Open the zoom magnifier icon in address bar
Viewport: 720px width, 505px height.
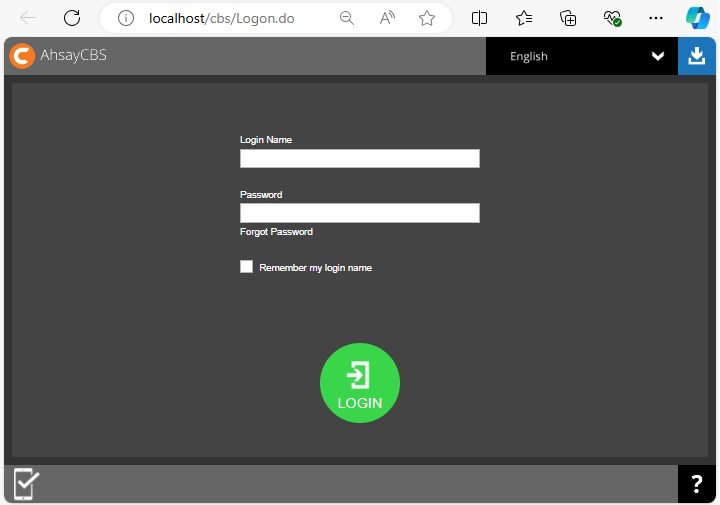click(x=347, y=18)
